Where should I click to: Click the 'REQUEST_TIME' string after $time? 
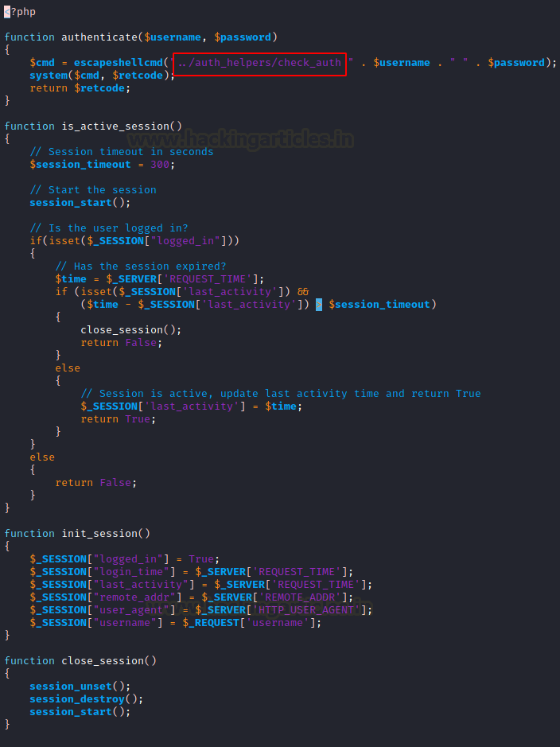[207, 278]
